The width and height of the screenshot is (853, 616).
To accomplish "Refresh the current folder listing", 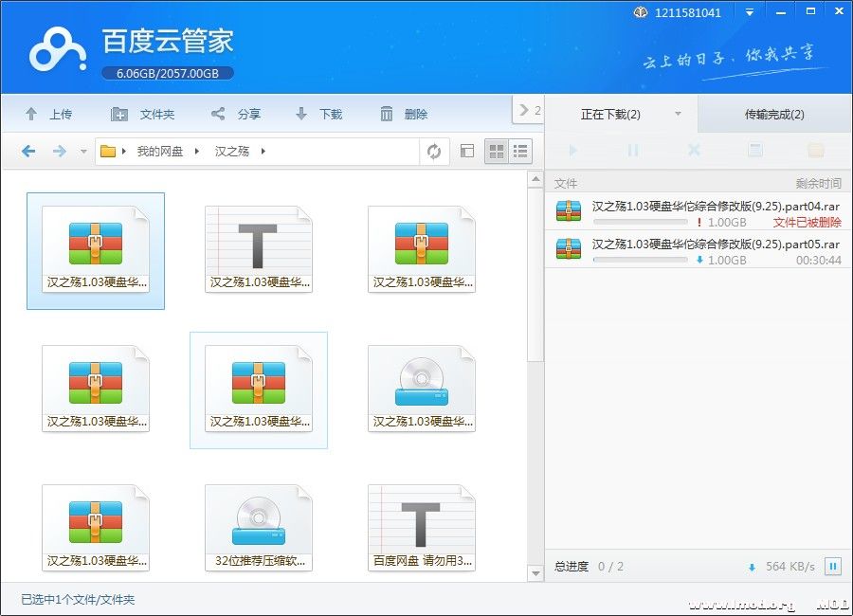I will pyautogui.click(x=434, y=152).
